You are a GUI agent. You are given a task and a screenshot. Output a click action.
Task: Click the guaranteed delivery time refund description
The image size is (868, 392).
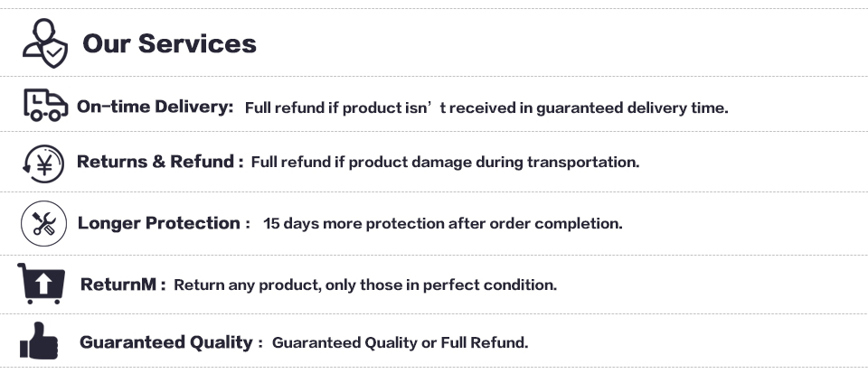tap(486, 107)
